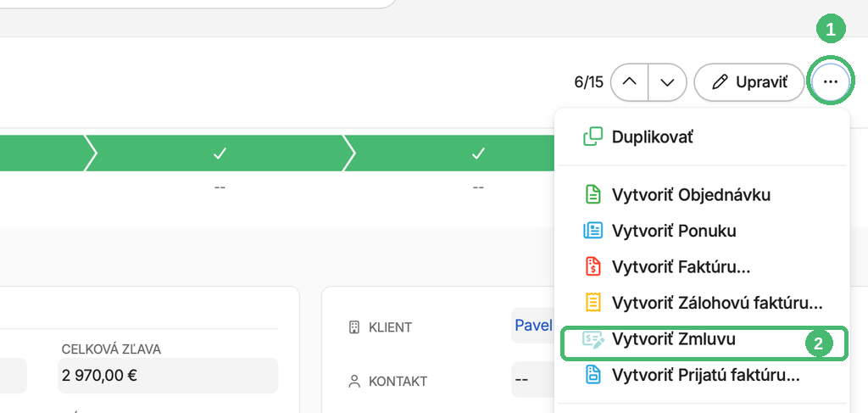The image size is (868, 413).
Task: Select Vytvoriť Zmluvu menu entry
Action: (x=702, y=339)
